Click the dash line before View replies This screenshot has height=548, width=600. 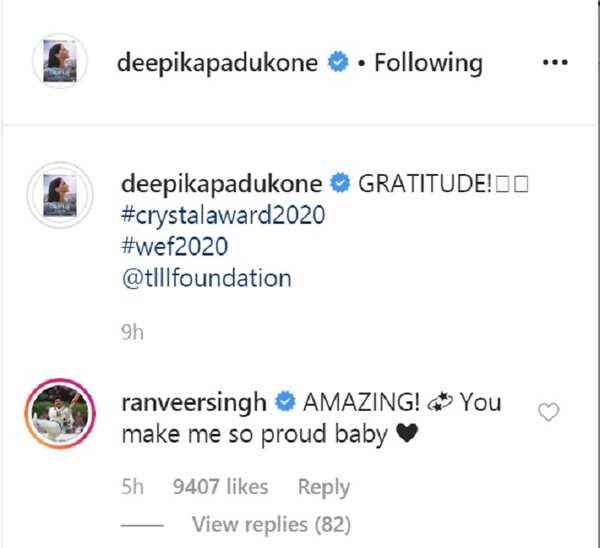tap(142, 524)
